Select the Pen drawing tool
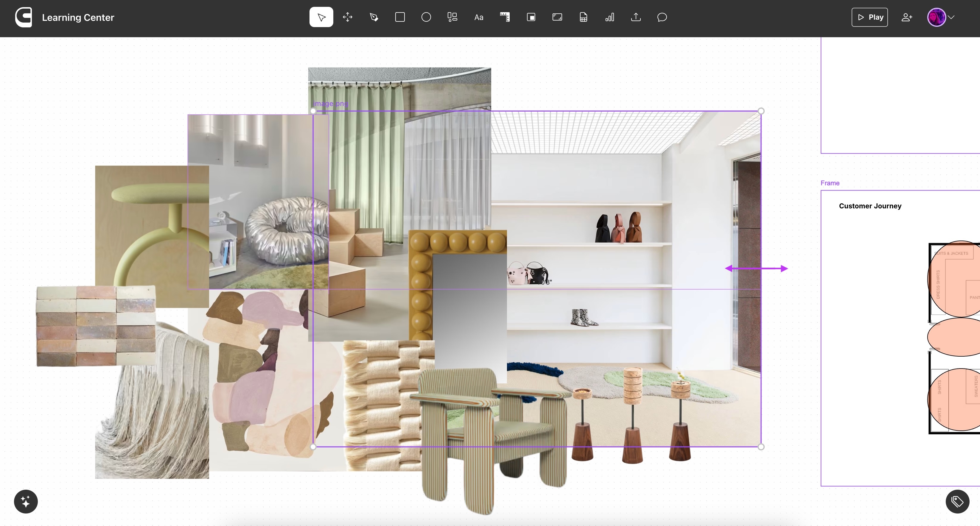This screenshot has height=526, width=980. pyautogui.click(x=374, y=17)
